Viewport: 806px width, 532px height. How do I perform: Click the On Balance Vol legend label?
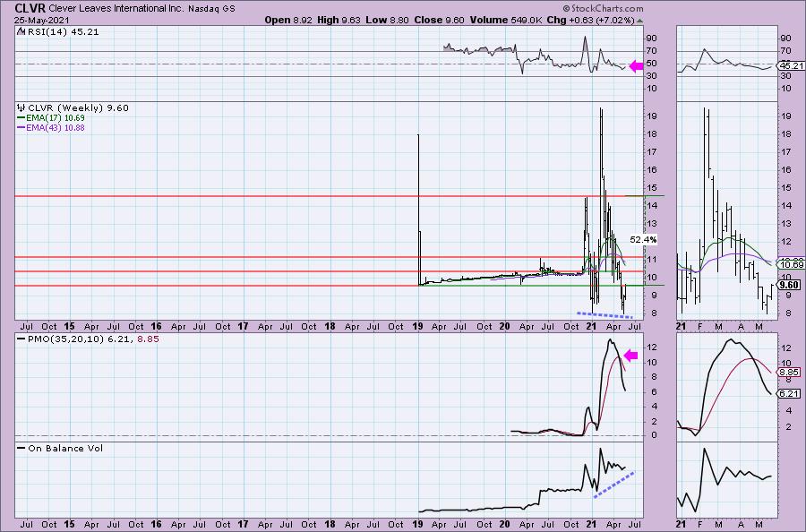[x=60, y=448]
